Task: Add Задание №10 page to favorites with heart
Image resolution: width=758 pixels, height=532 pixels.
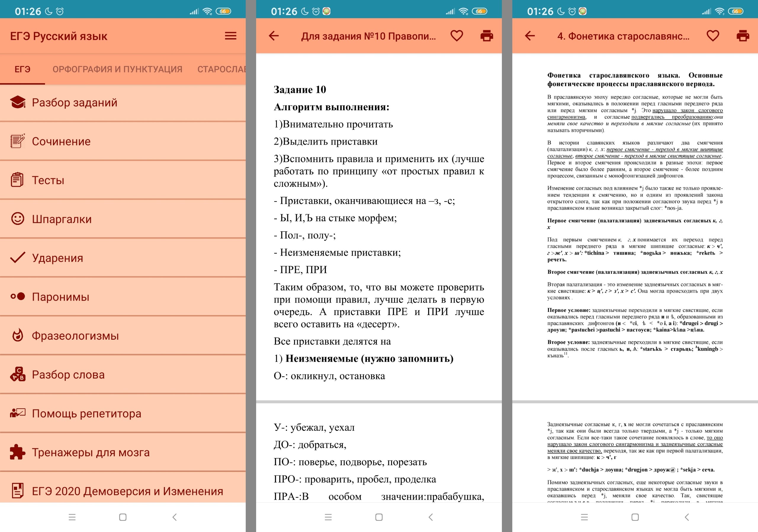Action: tap(457, 36)
